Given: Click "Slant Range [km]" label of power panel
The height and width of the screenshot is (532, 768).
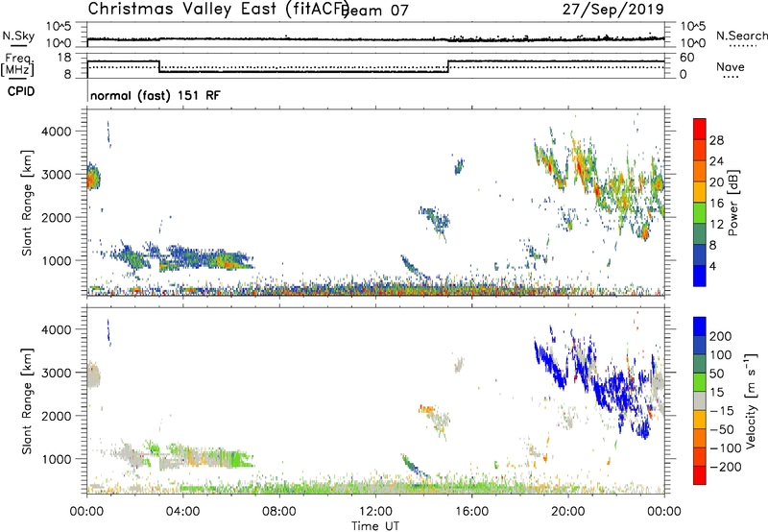Looking at the screenshot, I should pos(28,203).
